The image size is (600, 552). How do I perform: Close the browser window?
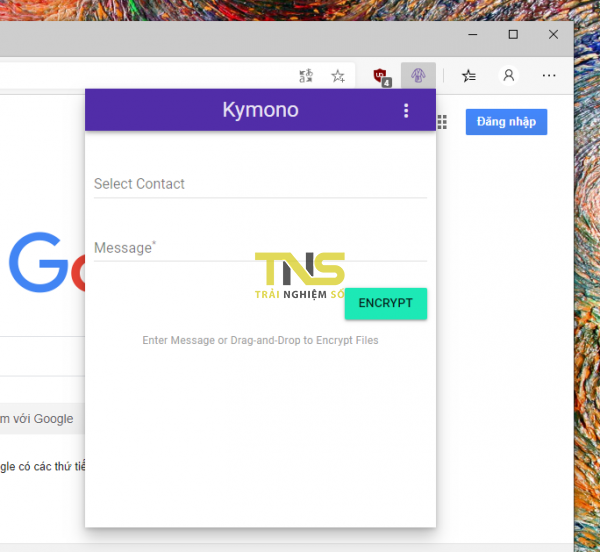click(553, 34)
